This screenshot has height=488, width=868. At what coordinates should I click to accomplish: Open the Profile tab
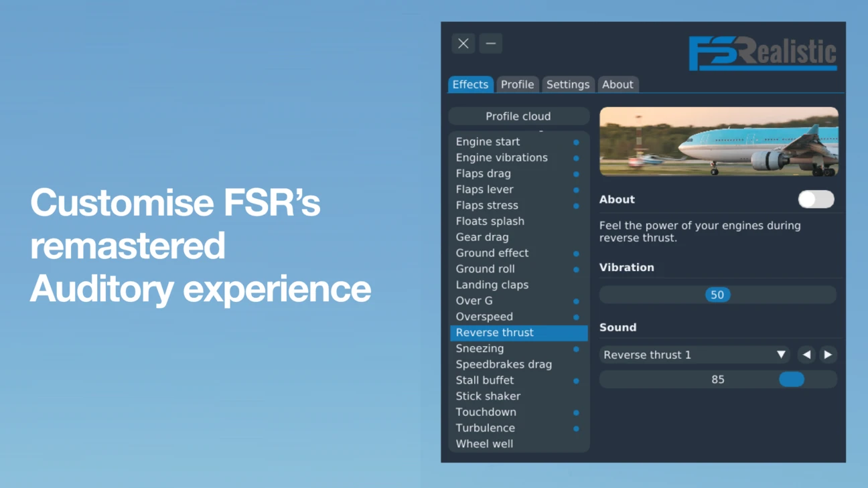[x=518, y=84]
